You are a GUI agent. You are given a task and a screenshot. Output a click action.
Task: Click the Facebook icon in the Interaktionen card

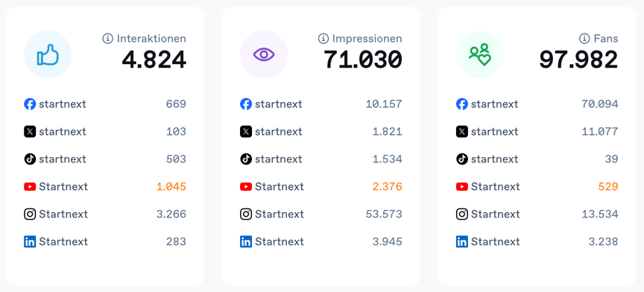[x=30, y=104]
